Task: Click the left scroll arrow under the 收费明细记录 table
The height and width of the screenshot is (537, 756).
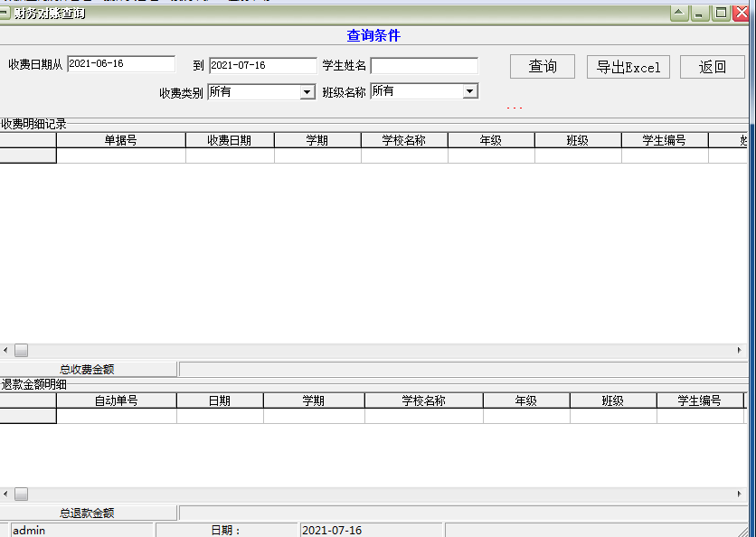Action: (5, 350)
